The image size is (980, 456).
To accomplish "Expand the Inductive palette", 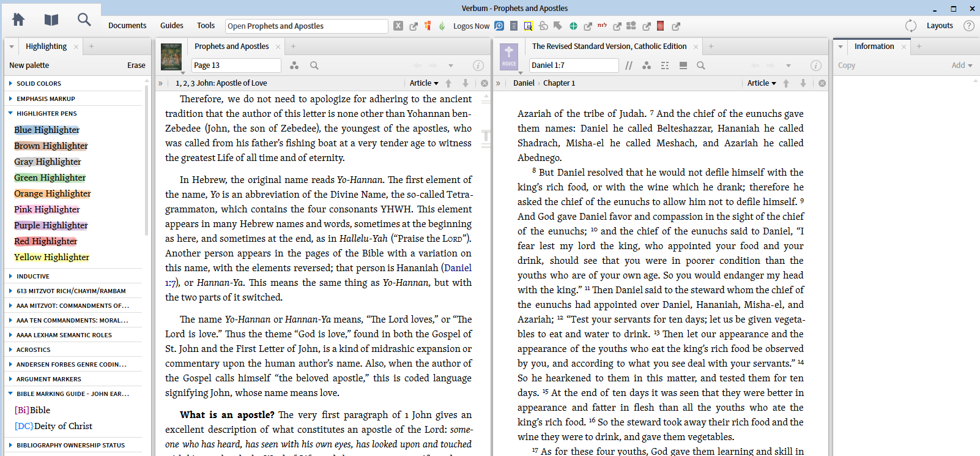I will (x=10, y=276).
